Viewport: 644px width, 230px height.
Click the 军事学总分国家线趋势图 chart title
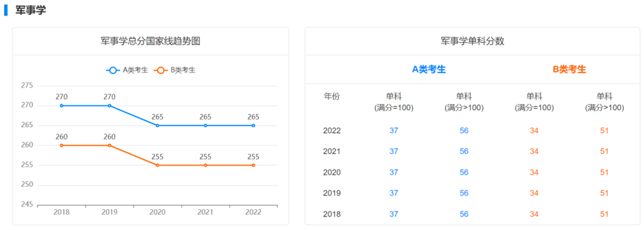pyautogui.click(x=150, y=41)
